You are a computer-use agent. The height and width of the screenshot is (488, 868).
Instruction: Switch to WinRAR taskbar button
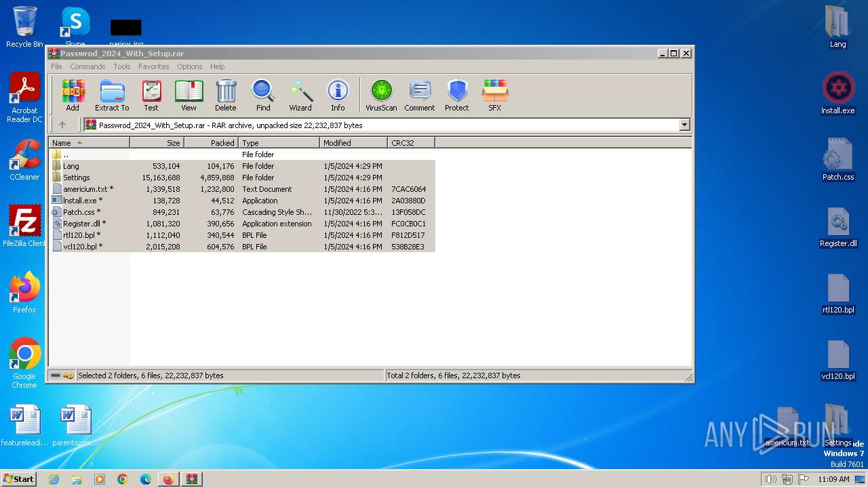(191, 479)
